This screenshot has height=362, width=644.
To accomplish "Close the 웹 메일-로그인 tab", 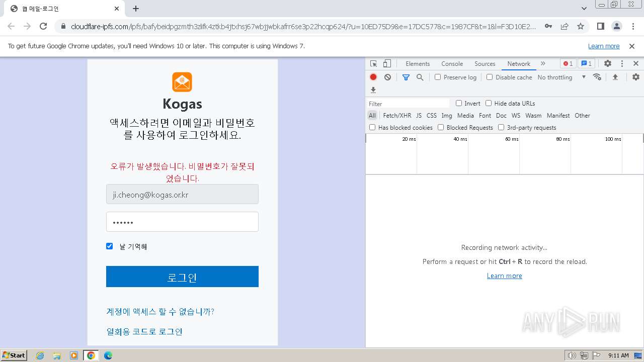I will tap(117, 9).
